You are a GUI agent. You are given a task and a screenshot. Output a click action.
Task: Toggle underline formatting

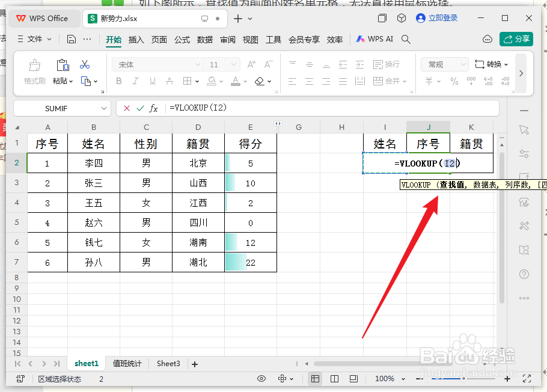[152, 81]
